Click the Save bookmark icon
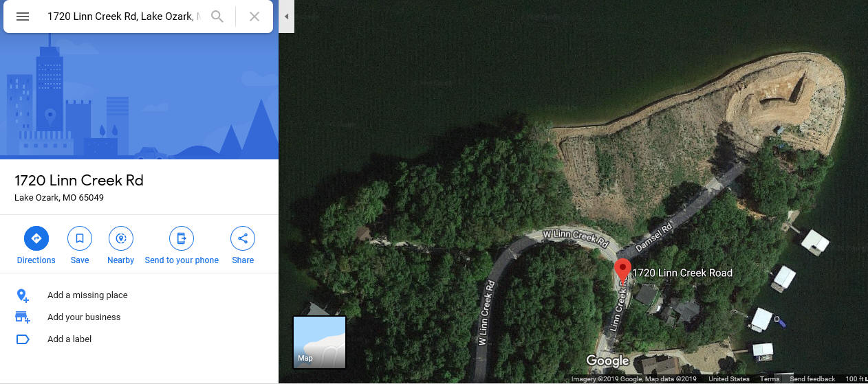 click(80, 238)
